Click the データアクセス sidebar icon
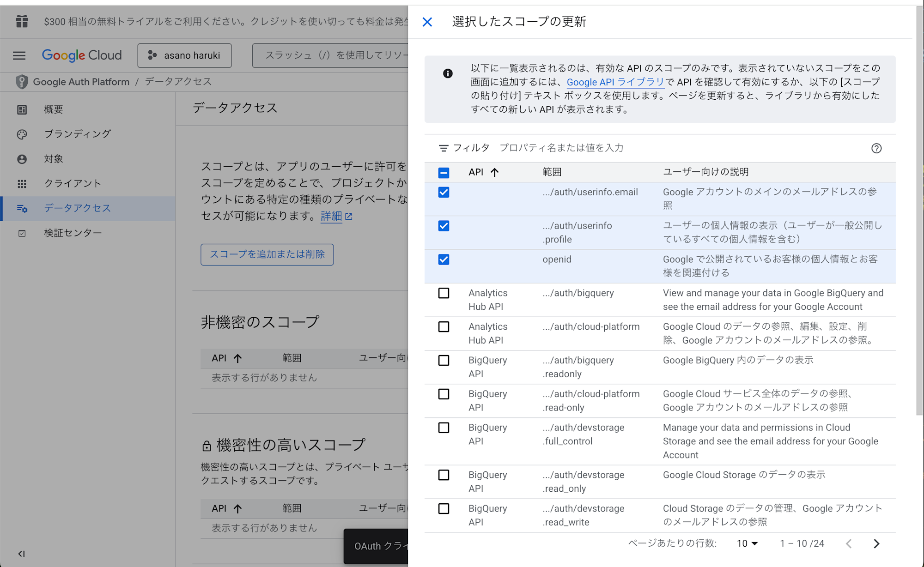The image size is (924, 567). [22, 209]
